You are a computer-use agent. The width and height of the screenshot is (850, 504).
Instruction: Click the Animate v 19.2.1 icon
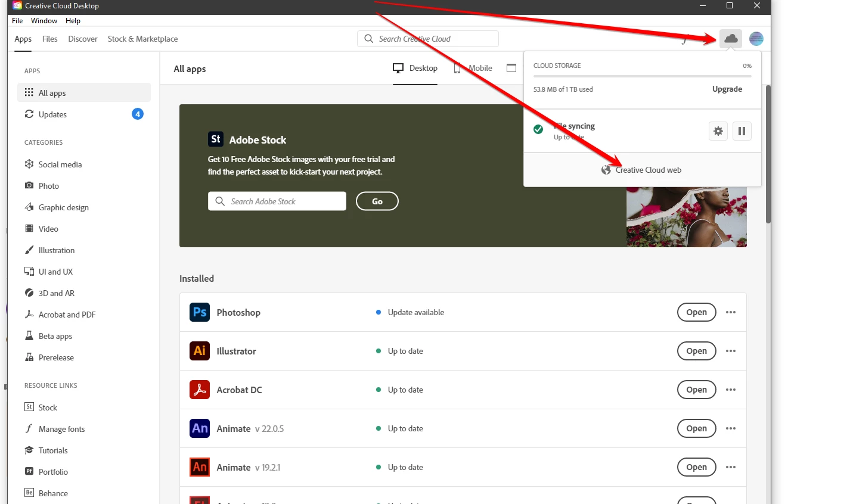click(200, 467)
